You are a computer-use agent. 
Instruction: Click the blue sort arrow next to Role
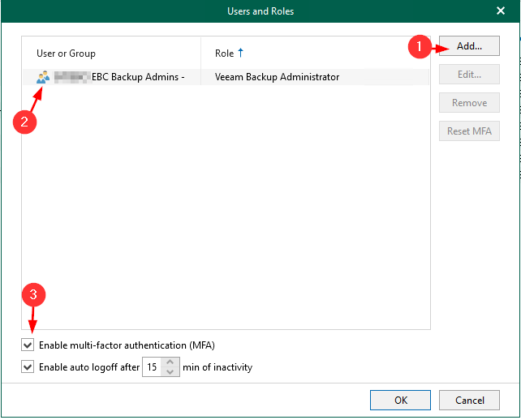tap(240, 54)
